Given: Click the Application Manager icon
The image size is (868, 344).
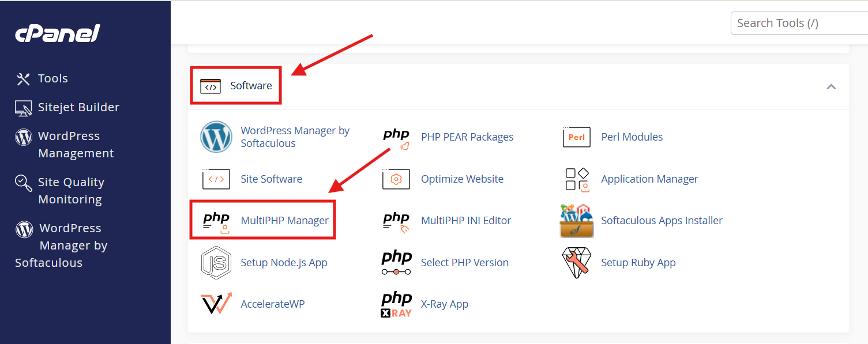Looking at the screenshot, I should click(x=576, y=179).
